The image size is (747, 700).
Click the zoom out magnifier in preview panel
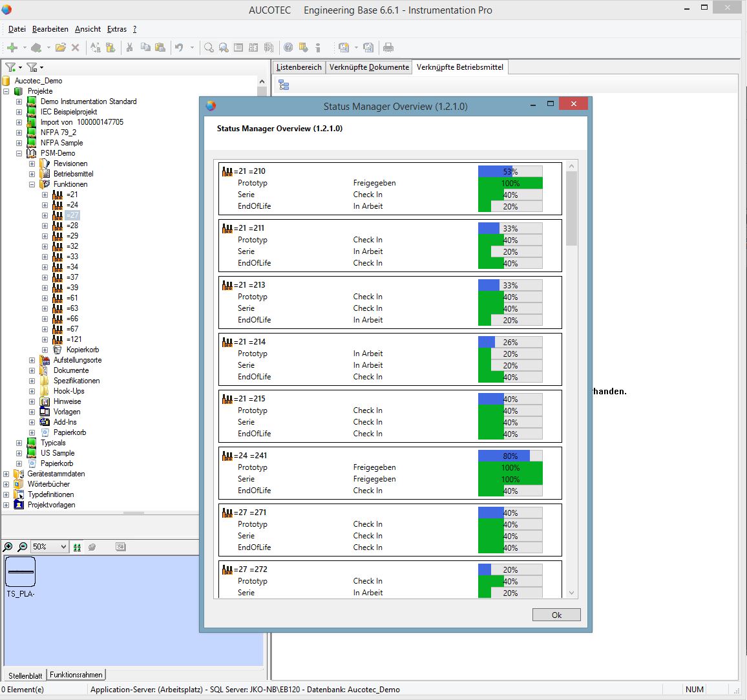point(23,547)
